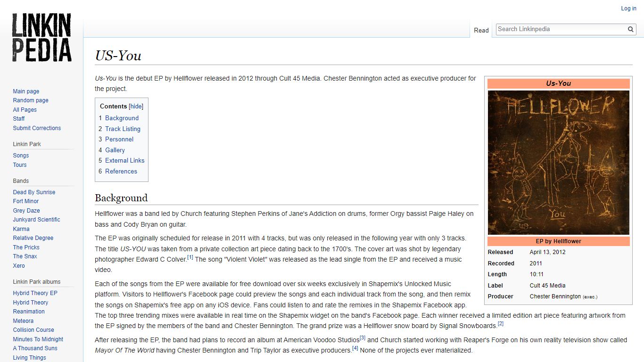Open Living Things album page
The height and width of the screenshot is (362, 644).
pos(29,358)
